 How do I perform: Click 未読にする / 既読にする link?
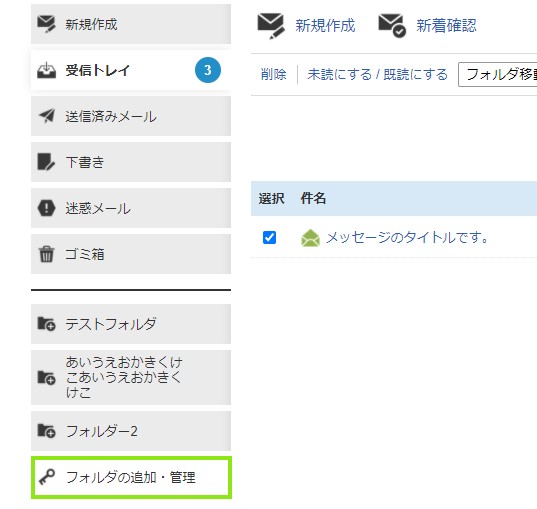pyautogui.click(x=377, y=74)
